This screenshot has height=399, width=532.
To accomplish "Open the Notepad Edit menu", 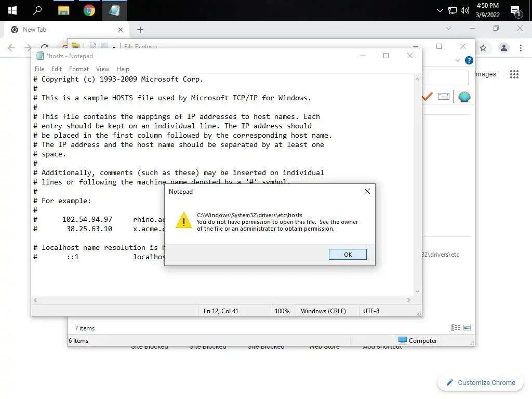I will tap(56, 69).
